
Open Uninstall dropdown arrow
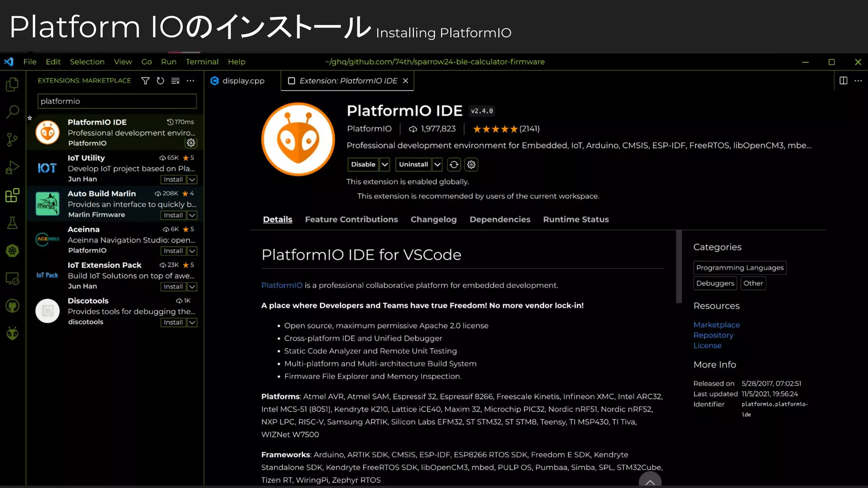(x=437, y=164)
